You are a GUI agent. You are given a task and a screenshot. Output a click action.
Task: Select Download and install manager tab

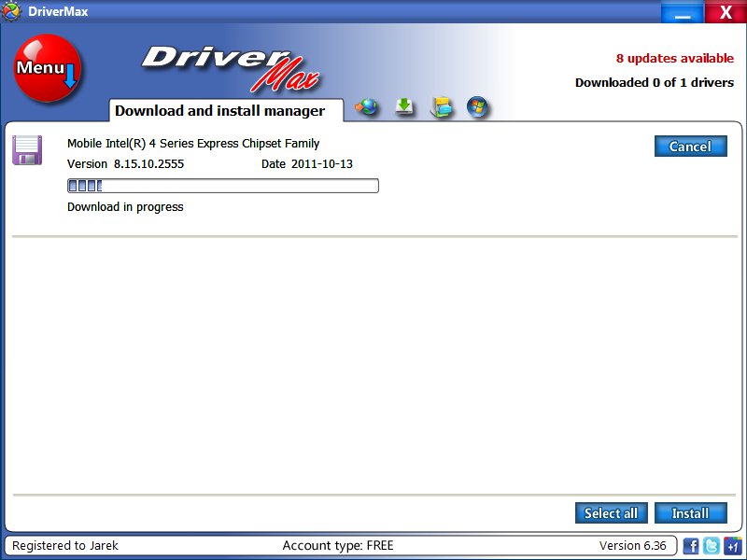click(x=226, y=110)
